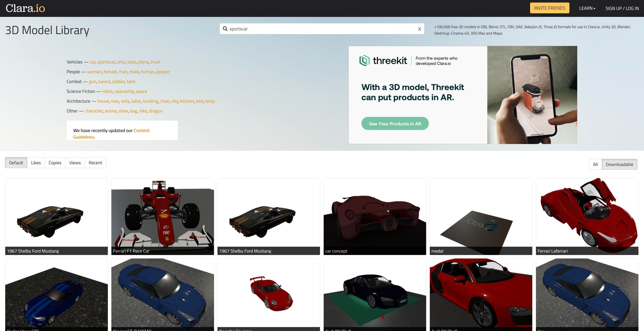
Task: Sort models by Copies
Action: 55,163
